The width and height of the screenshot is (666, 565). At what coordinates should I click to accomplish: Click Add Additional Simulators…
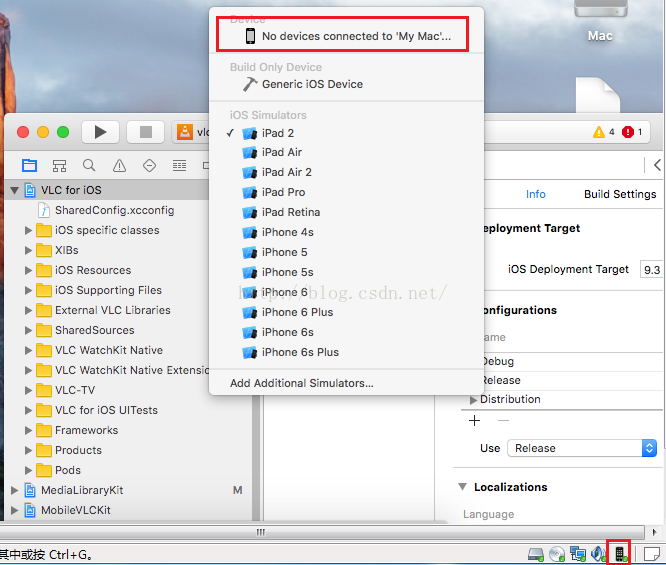(346, 383)
